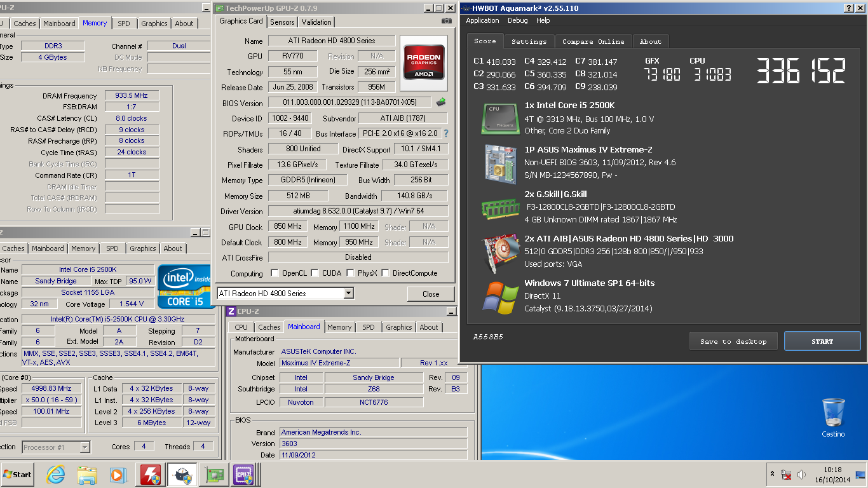868x488 pixels.
Task: Click the gauge taskbar icon
Action: point(182,475)
